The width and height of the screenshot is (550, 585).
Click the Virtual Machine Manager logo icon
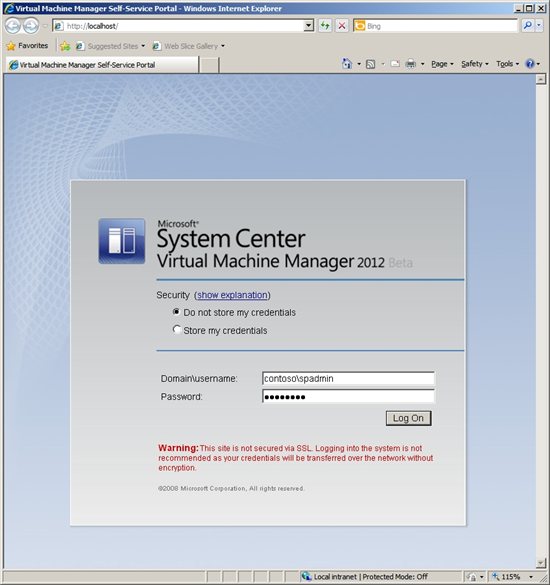(122, 241)
